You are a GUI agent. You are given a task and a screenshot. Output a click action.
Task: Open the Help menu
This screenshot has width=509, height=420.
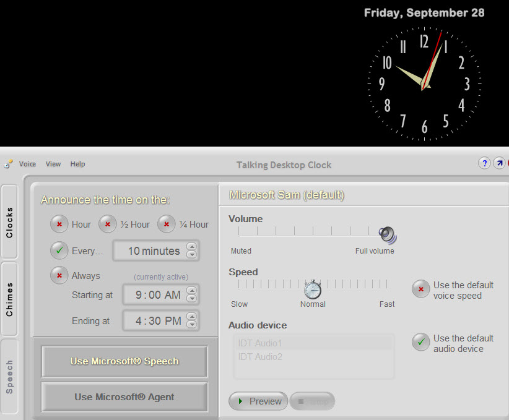pyautogui.click(x=77, y=164)
